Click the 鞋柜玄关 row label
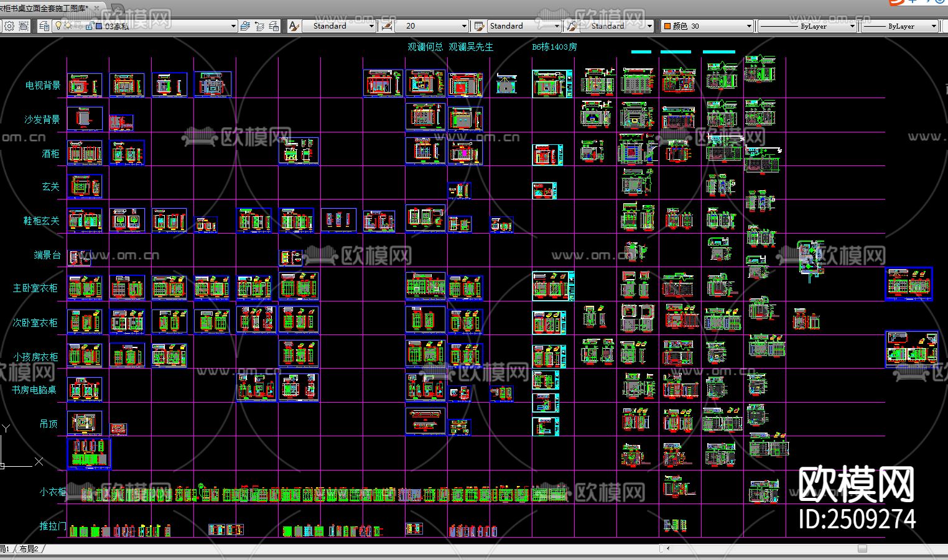The image size is (948, 560). click(42, 221)
